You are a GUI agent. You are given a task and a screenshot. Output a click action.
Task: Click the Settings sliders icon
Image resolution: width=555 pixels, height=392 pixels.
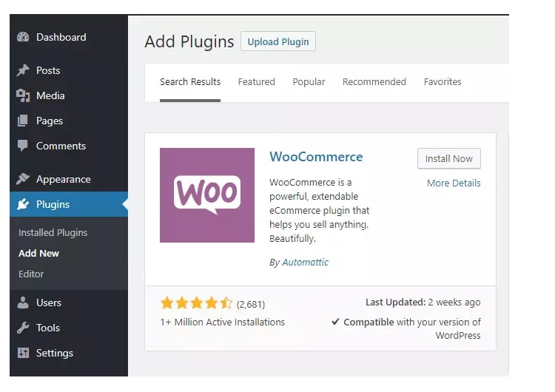tap(23, 353)
